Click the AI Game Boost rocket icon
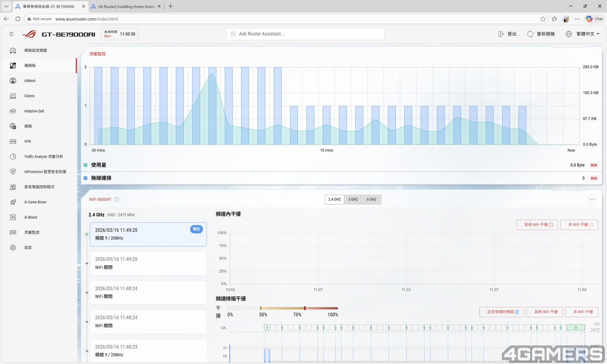 coord(13,202)
